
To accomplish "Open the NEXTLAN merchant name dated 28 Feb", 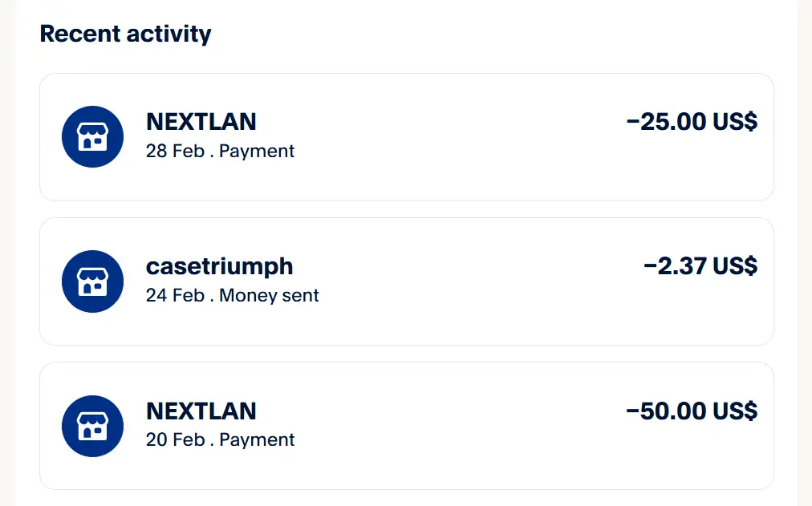I will (x=201, y=122).
